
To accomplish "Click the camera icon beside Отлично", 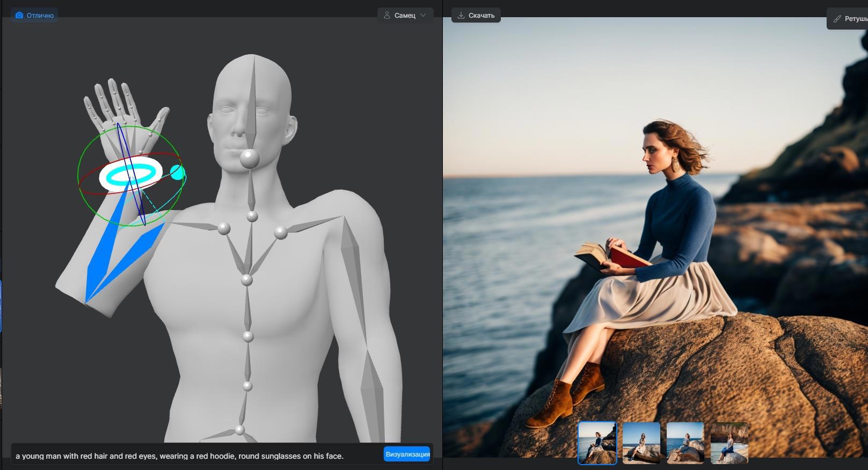I will (19, 16).
